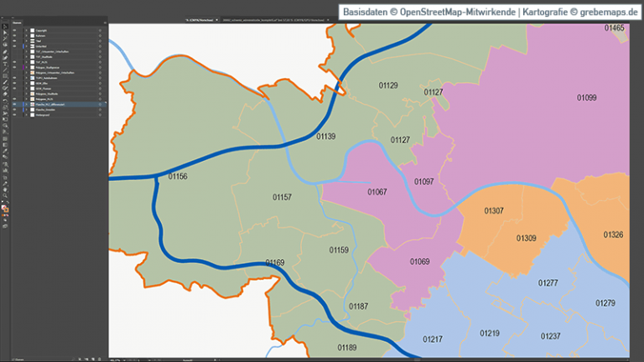Hide the Copyright layer
The height and width of the screenshot is (362, 644).
click(x=15, y=29)
